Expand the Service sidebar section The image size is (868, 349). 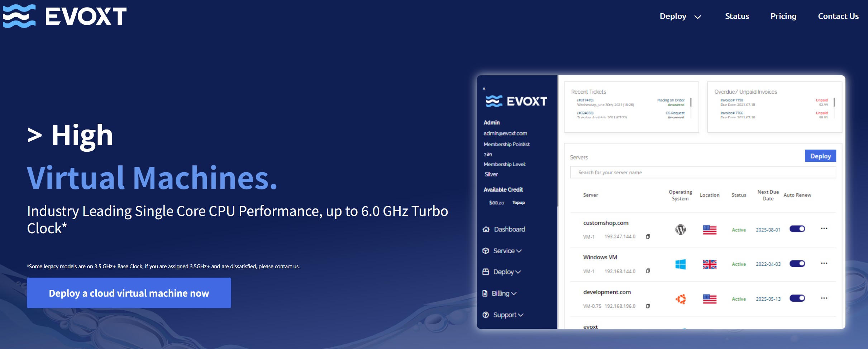[x=505, y=251]
